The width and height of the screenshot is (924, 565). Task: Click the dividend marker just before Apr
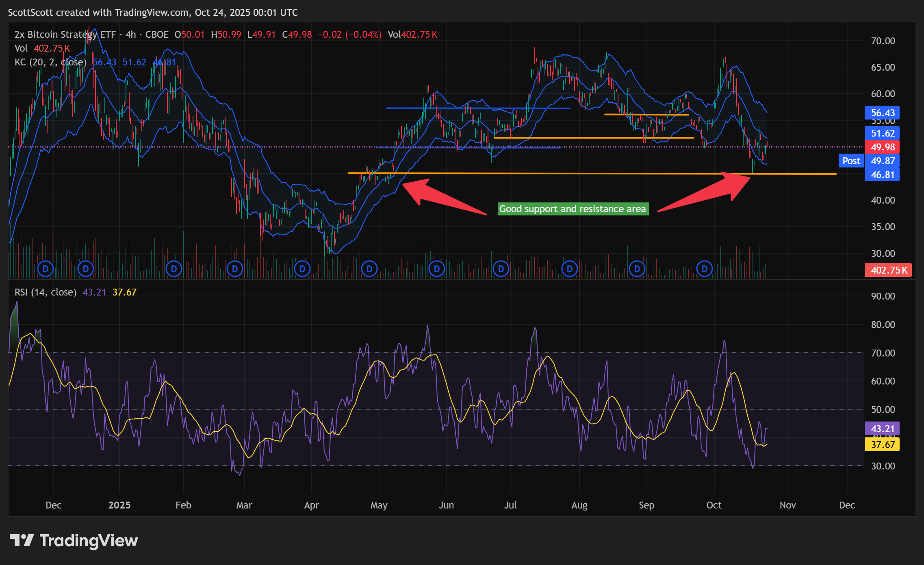(x=302, y=269)
